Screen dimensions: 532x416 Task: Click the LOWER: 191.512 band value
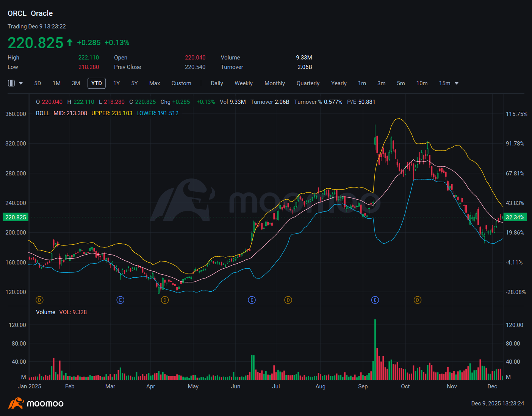click(x=157, y=113)
